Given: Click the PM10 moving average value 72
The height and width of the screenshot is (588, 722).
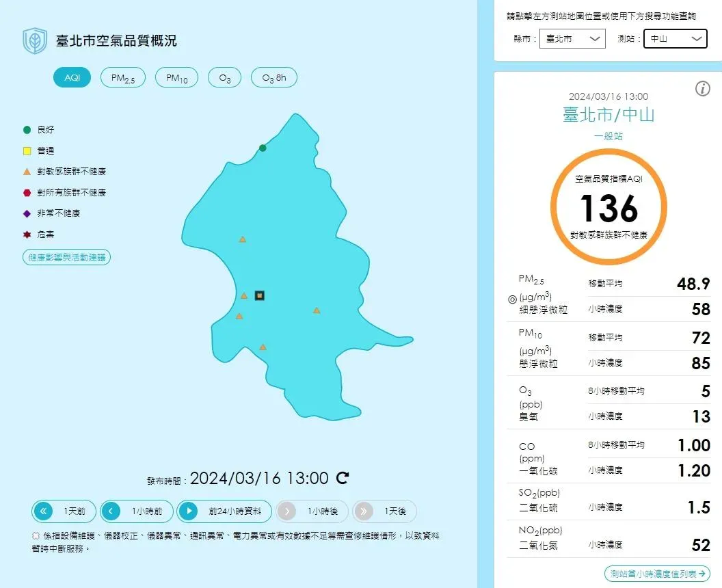Looking at the screenshot, I should pyautogui.click(x=701, y=338).
